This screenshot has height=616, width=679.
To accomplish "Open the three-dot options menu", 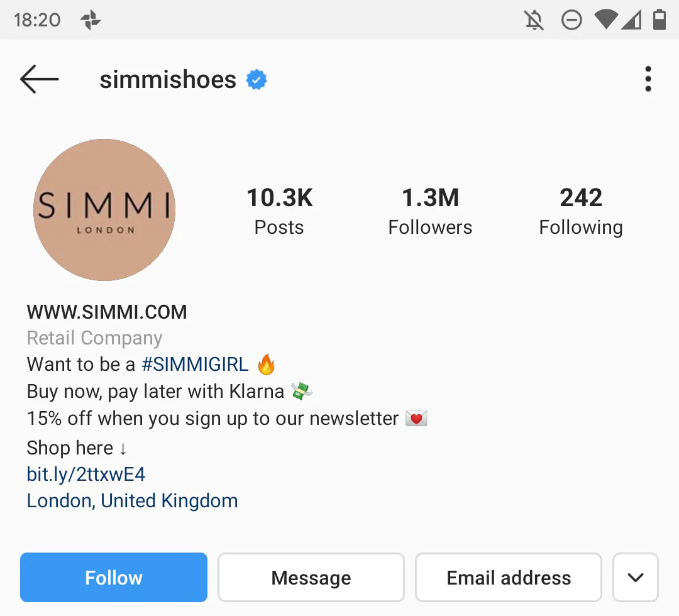I will pos(648,80).
